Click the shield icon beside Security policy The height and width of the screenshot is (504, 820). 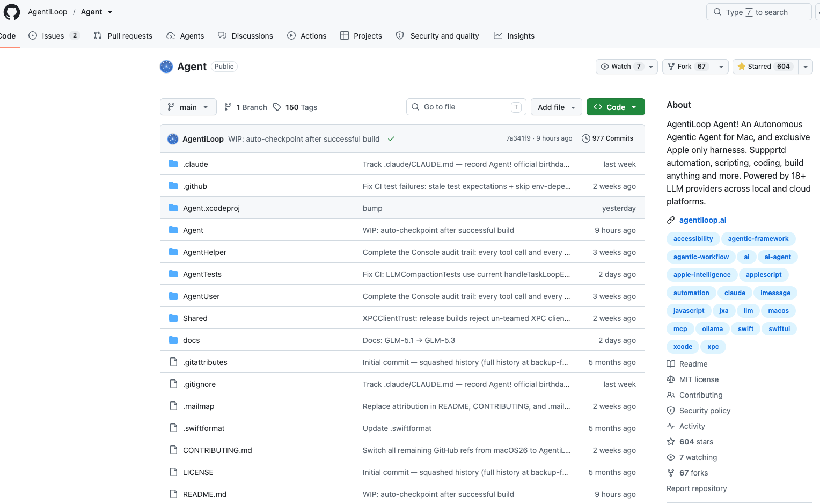[671, 411]
